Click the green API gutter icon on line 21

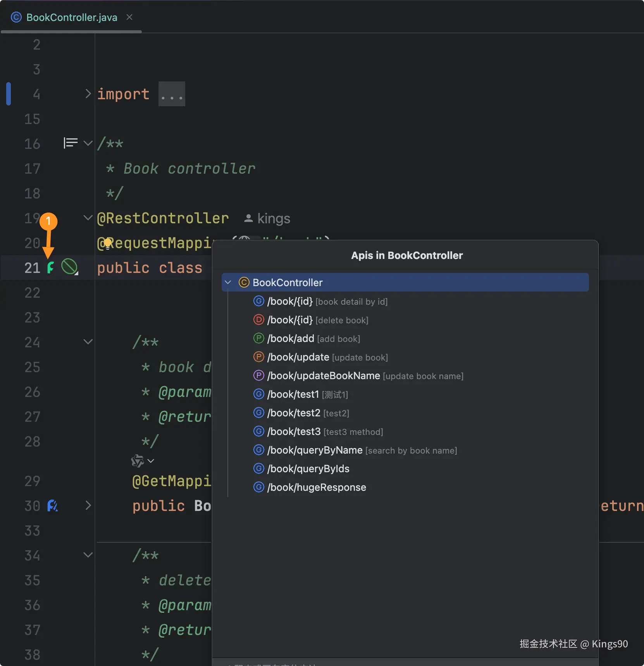point(50,267)
